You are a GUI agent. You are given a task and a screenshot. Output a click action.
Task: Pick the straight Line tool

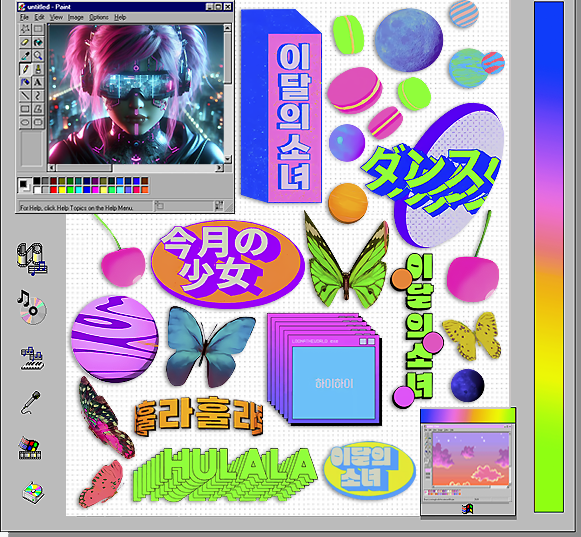(25, 95)
